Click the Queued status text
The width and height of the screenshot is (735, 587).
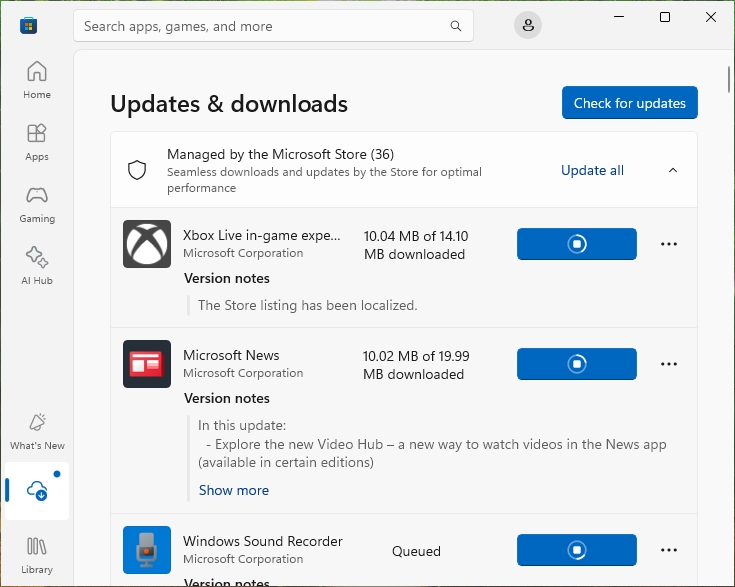[416, 551]
